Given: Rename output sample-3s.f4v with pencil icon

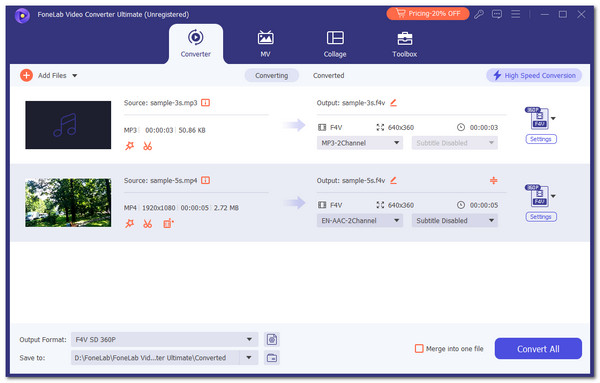Looking at the screenshot, I should (x=393, y=103).
